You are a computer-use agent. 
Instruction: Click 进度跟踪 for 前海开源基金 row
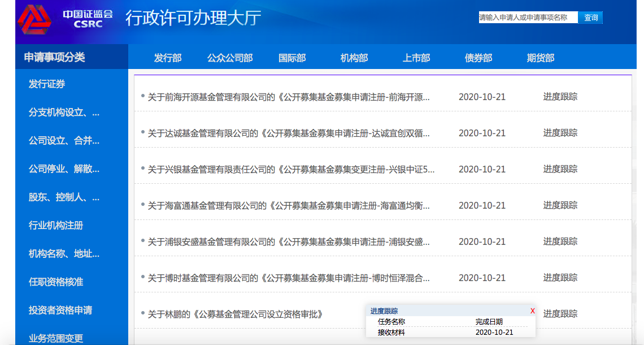pyautogui.click(x=560, y=97)
